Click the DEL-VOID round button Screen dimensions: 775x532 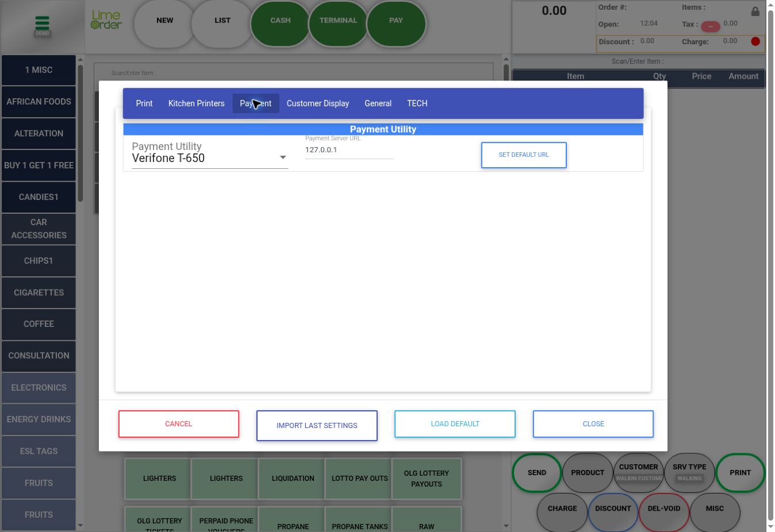[664, 512]
